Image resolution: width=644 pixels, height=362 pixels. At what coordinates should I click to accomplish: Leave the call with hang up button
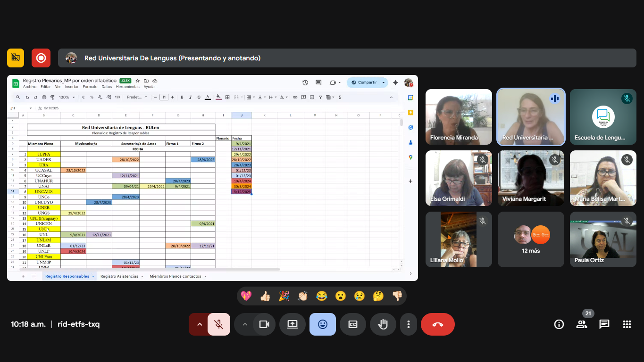(437, 324)
